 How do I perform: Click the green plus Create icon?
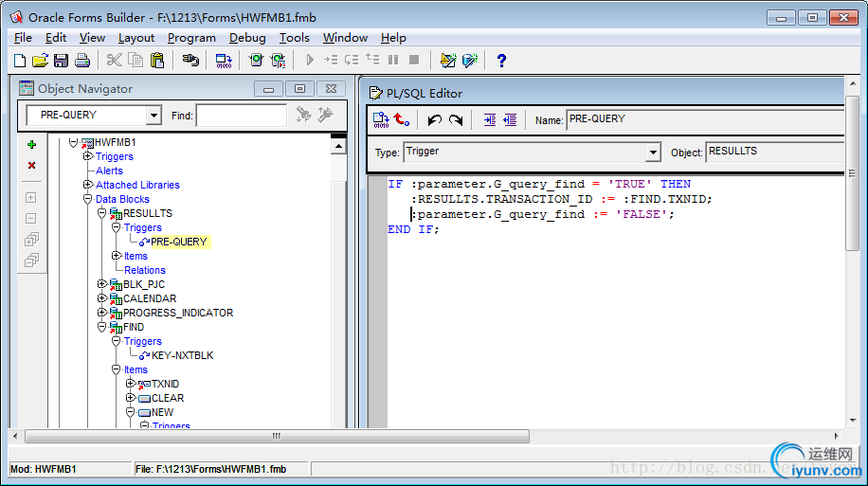[x=31, y=144]
